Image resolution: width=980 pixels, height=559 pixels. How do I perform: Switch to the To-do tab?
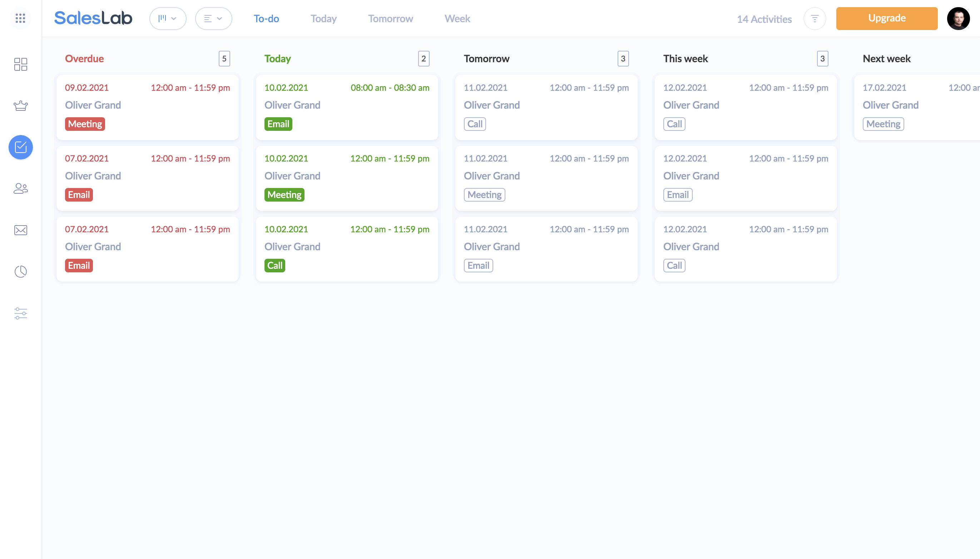coord(266,19)
